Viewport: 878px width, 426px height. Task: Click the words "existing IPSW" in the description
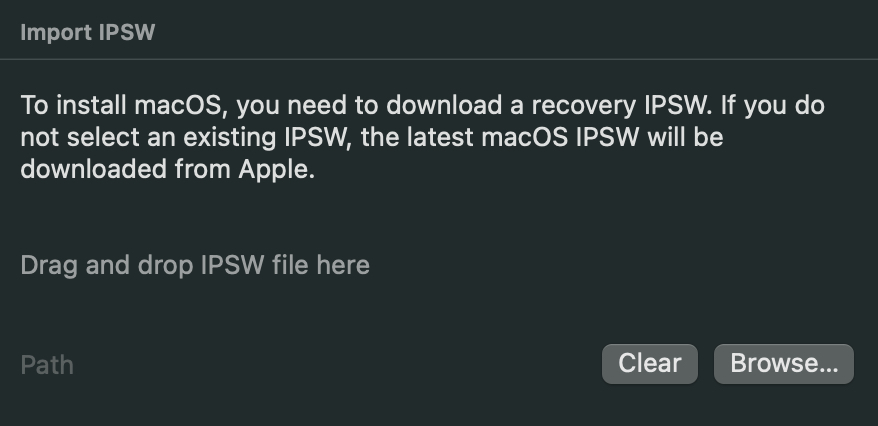(x=263, y=137)
